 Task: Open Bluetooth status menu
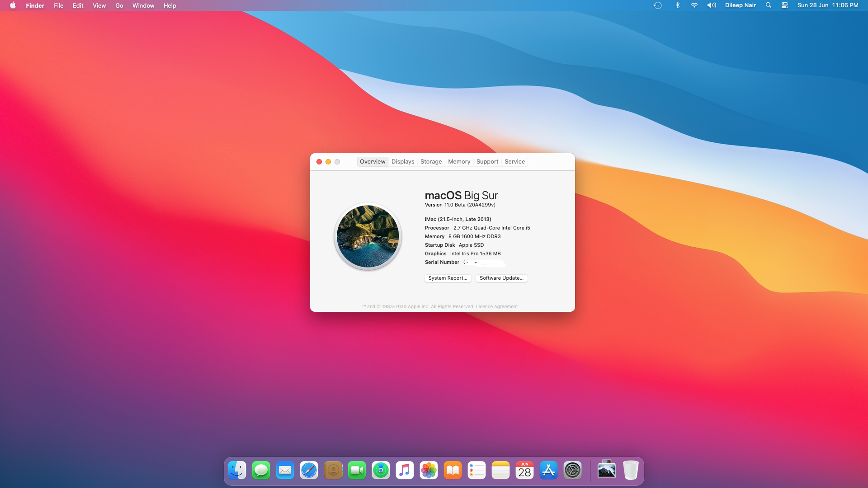coord(677,5)
